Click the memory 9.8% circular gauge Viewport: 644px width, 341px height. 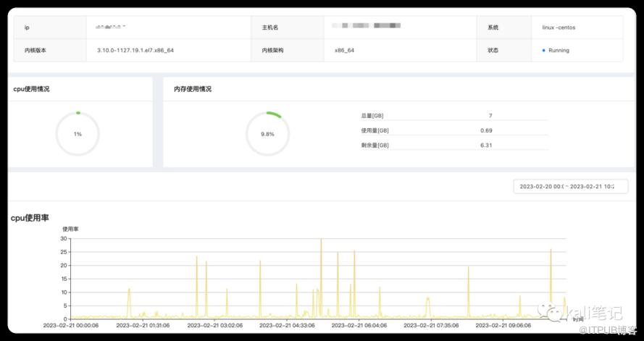click(267, 134)
